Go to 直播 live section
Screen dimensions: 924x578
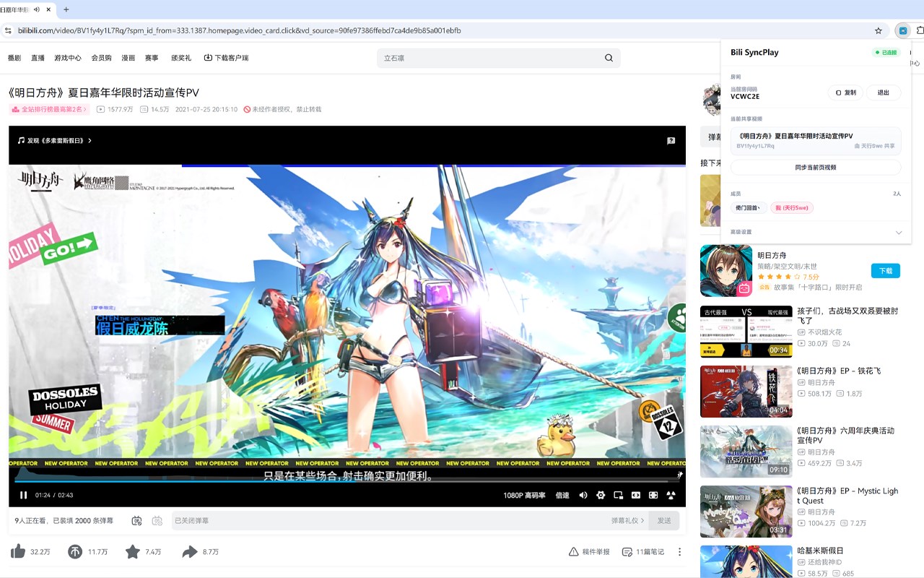[38, 58]
